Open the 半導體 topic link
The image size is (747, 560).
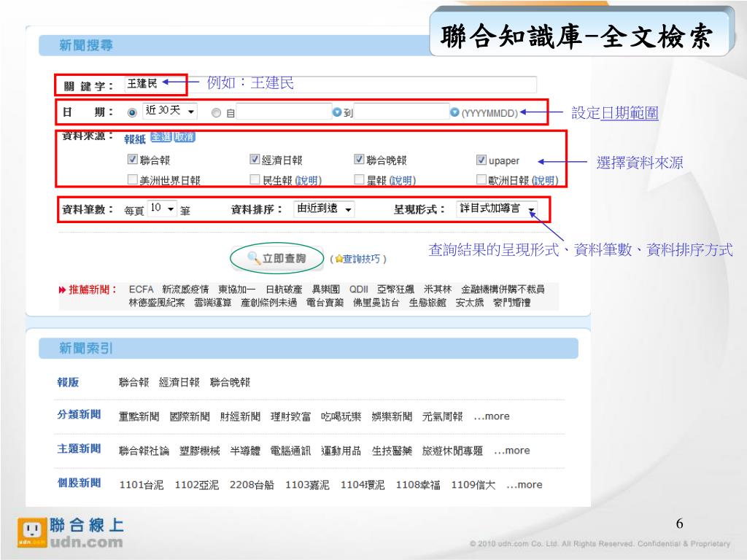[x=245, y=451]
